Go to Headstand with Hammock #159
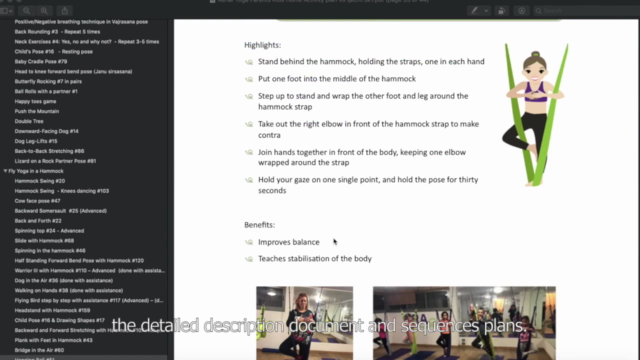The image size is (640, 360). pyautogui.click(x=52, y=310)
